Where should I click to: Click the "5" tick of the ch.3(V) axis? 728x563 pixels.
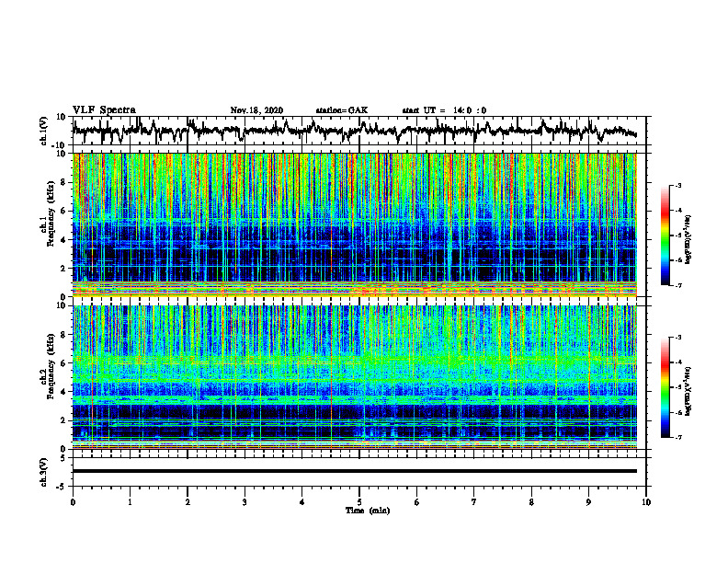63,458
